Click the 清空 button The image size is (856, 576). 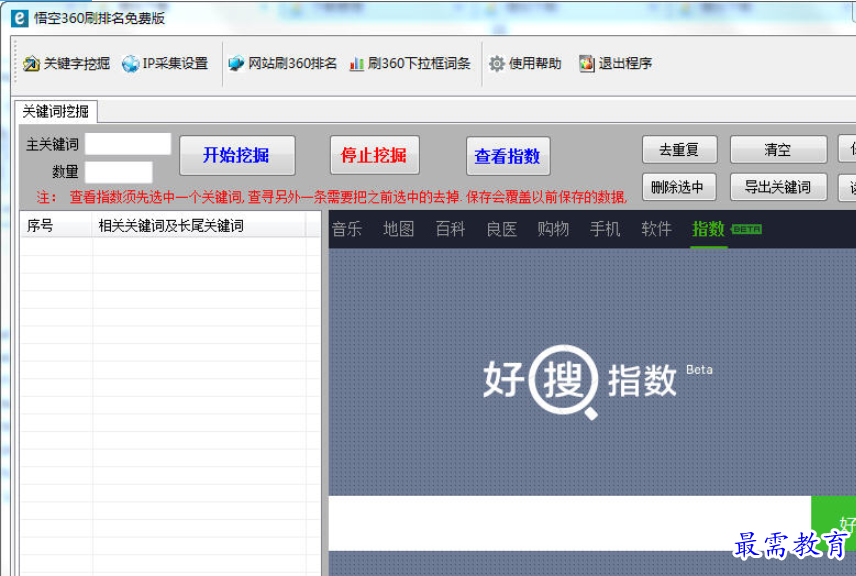[x=778, y=150]
